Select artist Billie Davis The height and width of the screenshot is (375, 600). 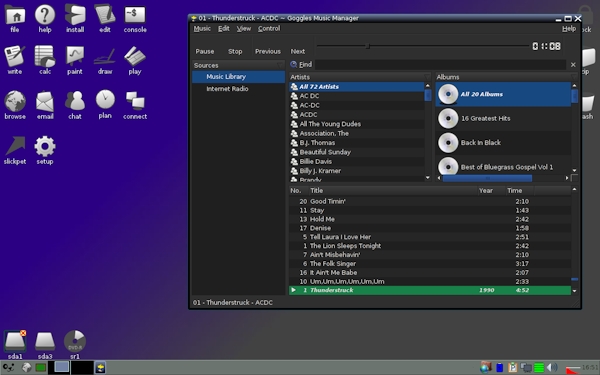tap(357, 161)
